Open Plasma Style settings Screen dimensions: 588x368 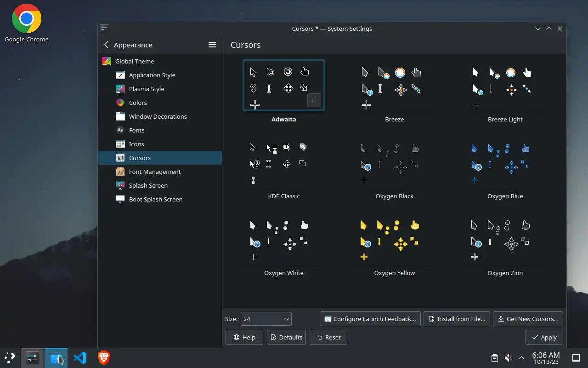160,89
